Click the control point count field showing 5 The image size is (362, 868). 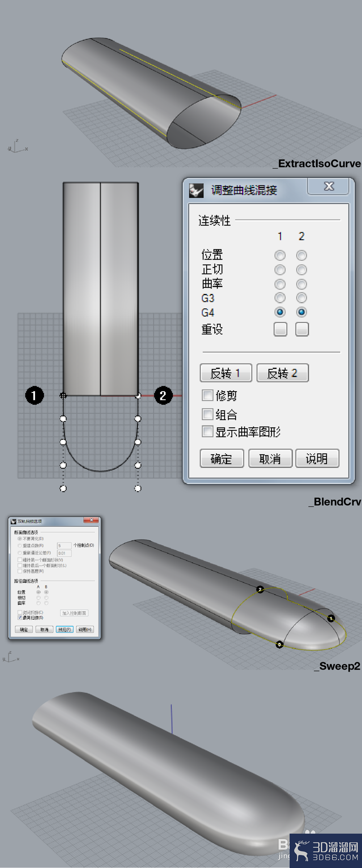click(64, 546)
